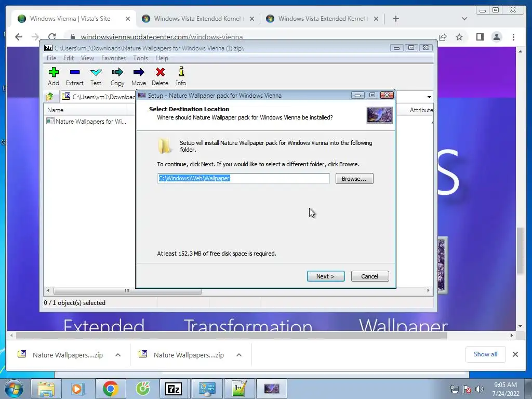Click the Chrome address bar URL
Image resolution: width=532 pixels, height=399 pixels.
[x=162, y=37]
